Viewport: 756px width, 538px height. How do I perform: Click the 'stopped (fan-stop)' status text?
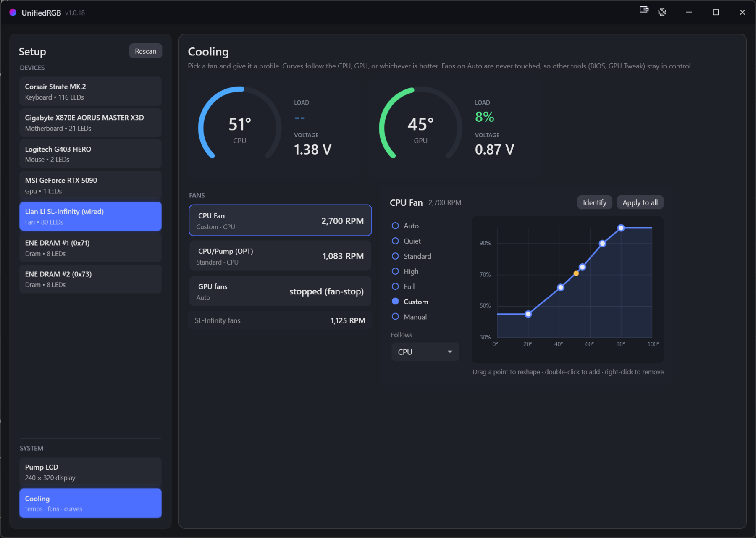[x=326, y=291]
